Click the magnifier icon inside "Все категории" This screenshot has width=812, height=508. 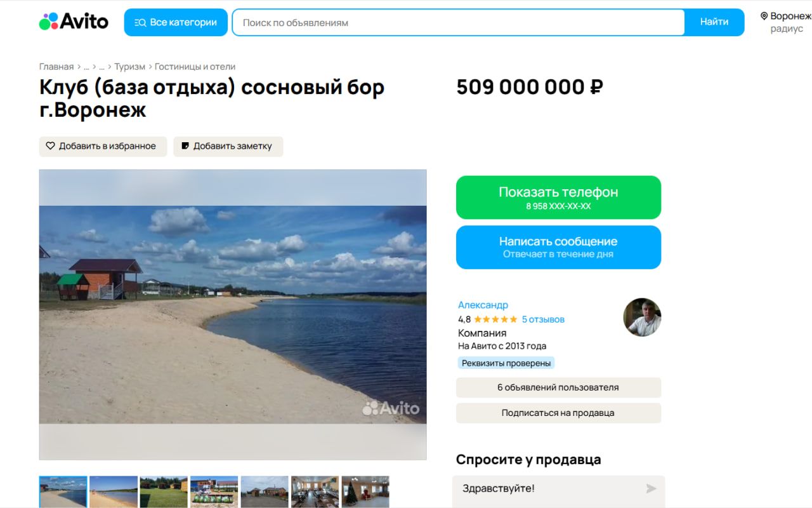tap(140, 22)
